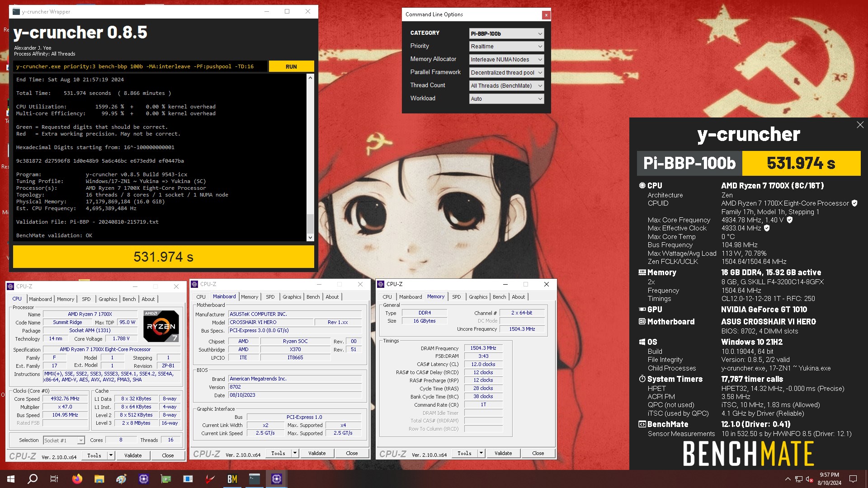Click Close button in CPU-Z Memory window
The image size is (868, 488).
pos(538,453)
